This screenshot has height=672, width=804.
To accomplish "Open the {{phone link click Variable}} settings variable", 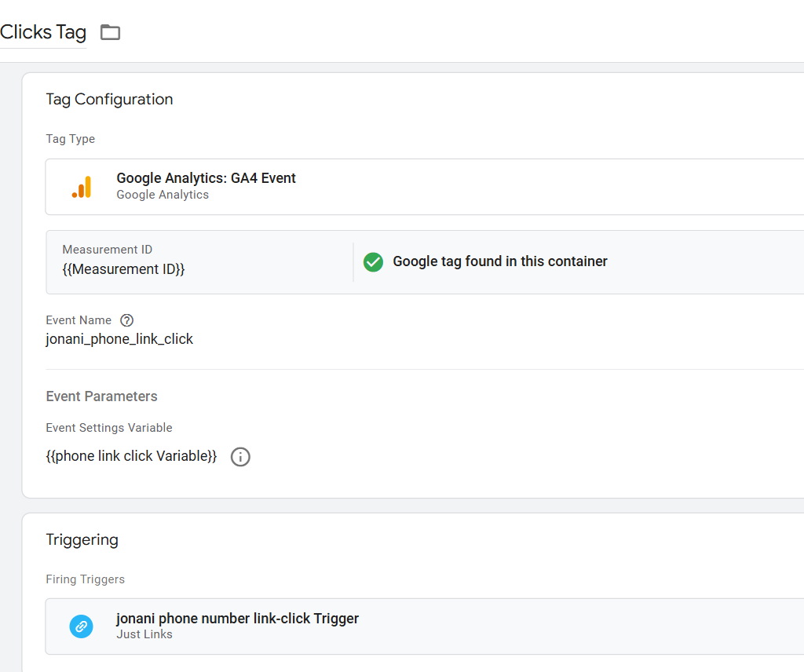I will point(131,455).
